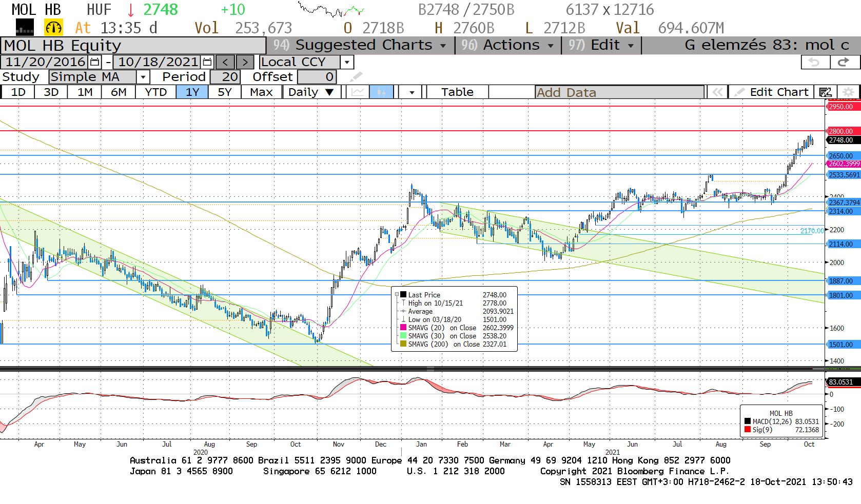Click the magenta SMAVG (20) legend swatch
Image resolution: width=861 pixels, height=504 pixels.
pos(403,328)
